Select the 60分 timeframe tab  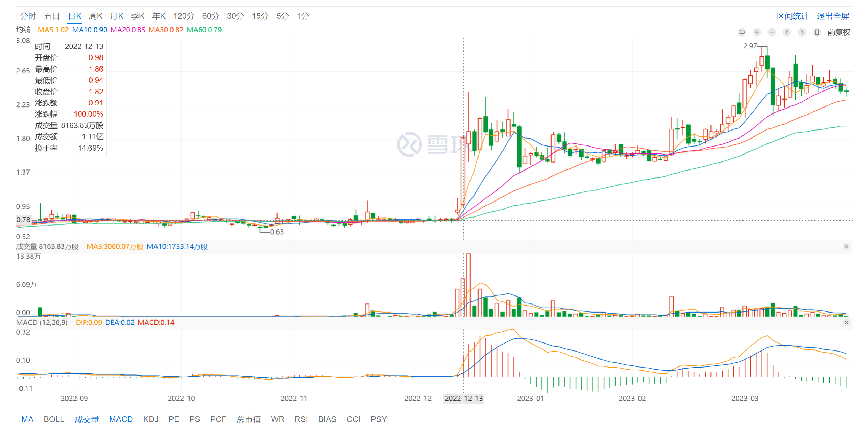click(x=210, y=16)
